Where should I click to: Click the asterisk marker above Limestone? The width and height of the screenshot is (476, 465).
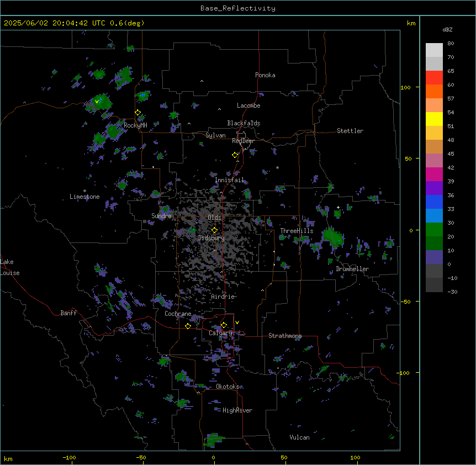pyautogui.click(x=84, y=191)
